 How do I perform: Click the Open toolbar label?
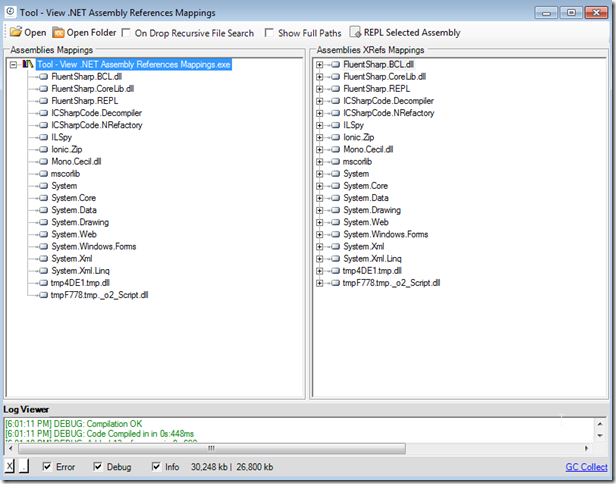click(x=35, y=33)
